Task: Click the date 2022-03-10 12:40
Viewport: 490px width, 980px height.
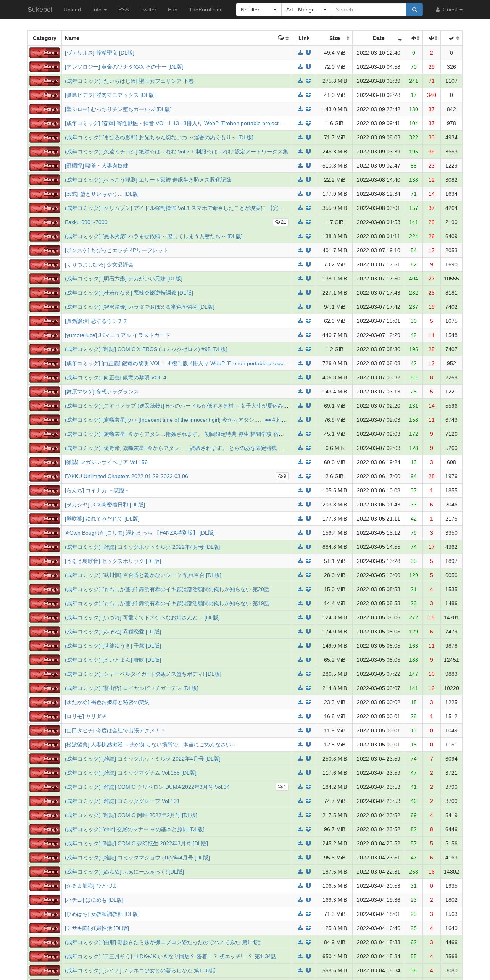Action: [x=379, y=53]
